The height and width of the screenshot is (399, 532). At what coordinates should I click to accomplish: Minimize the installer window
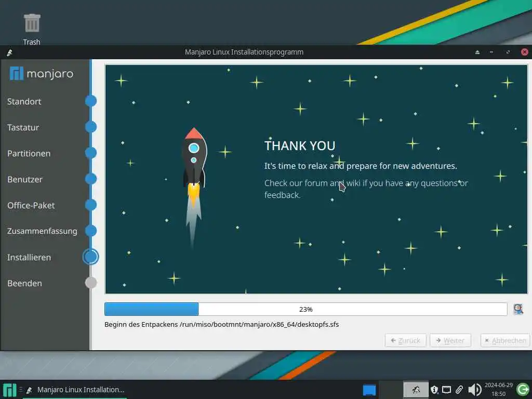click(491, 52)
